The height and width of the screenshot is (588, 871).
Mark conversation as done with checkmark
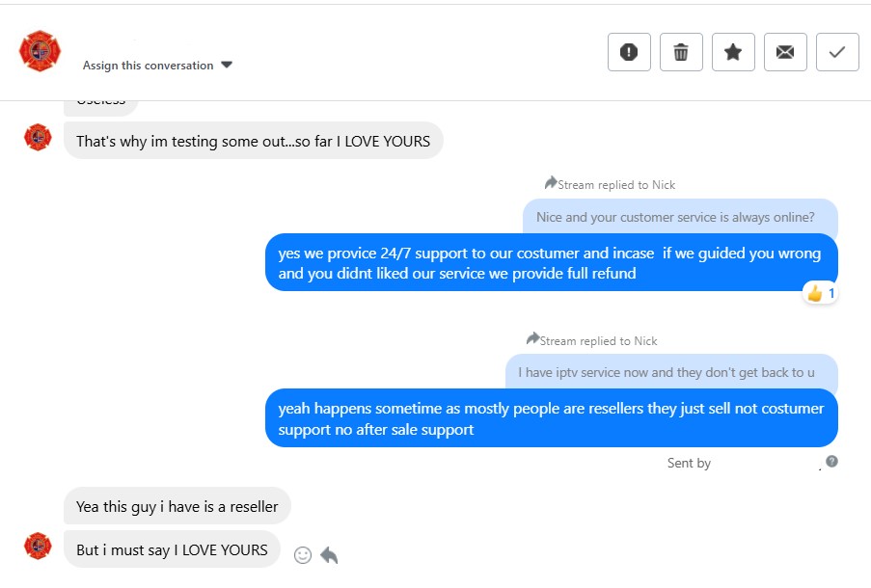(837, 52)
